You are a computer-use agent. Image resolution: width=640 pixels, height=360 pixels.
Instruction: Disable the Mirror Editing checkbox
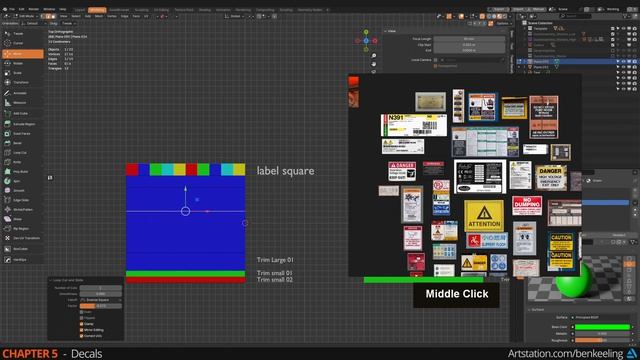pos(82,330)
